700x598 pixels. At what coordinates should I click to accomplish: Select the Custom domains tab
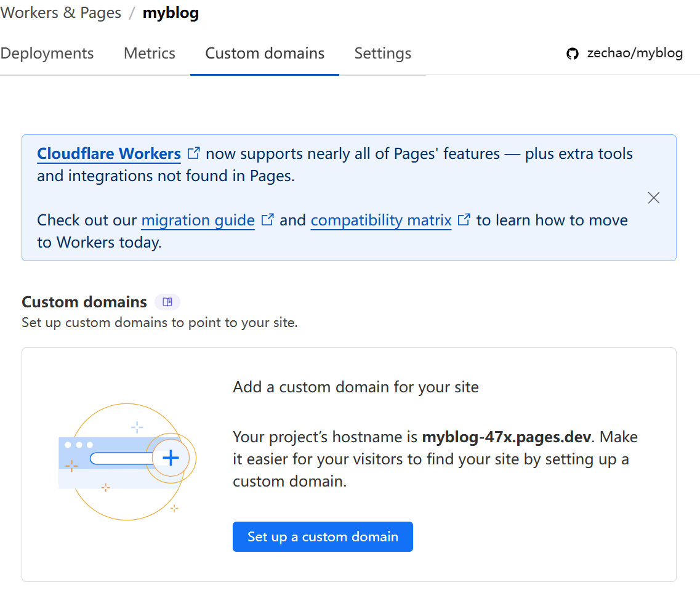[265, 53]
